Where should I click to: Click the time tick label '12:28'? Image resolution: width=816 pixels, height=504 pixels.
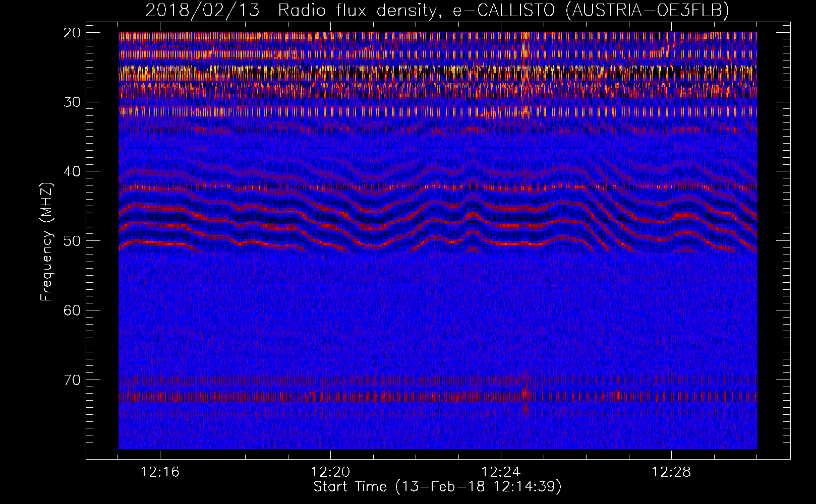(671, 472)
